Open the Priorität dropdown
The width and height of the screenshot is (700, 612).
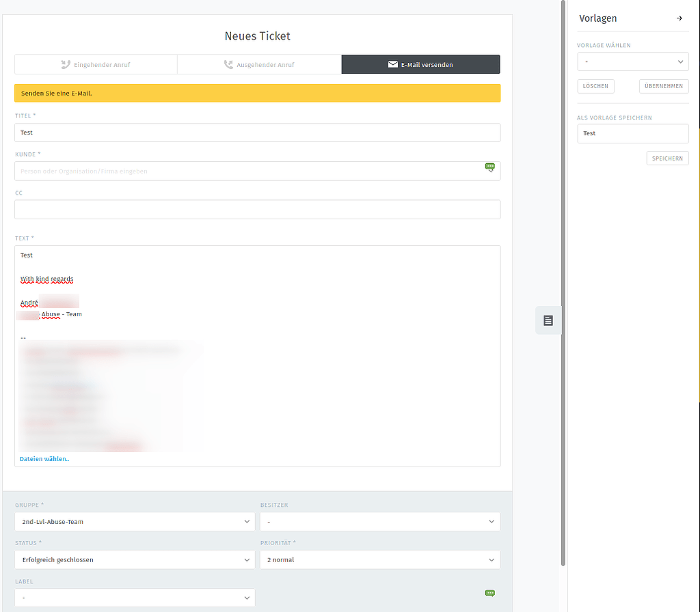tap(380, 560)
